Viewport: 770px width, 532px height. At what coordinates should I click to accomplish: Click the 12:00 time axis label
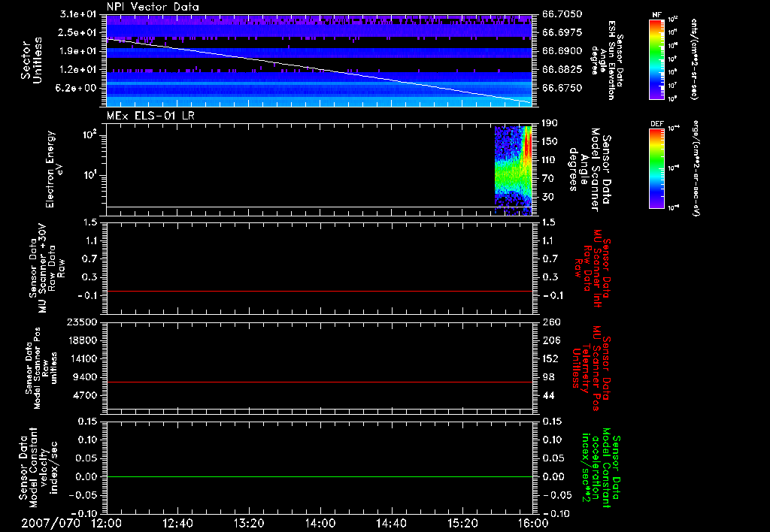point(106,523)
